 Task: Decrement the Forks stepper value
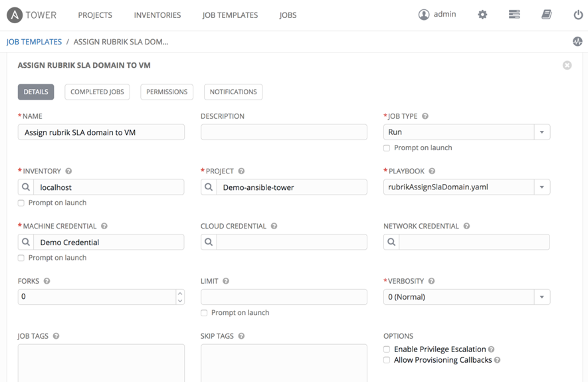180,301
